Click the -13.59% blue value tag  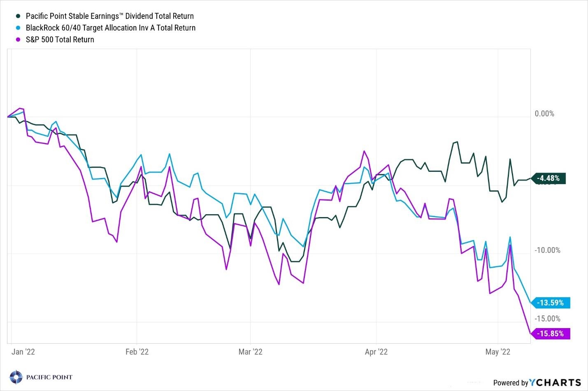(x=551, y=303)
